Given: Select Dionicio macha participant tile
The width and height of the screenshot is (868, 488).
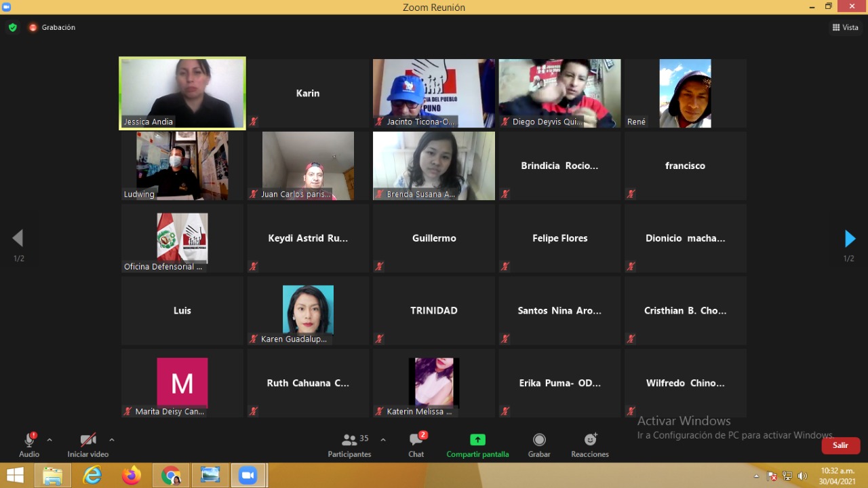Looking at the screenshot, I should pyautogui.click(x=686, y=238).
